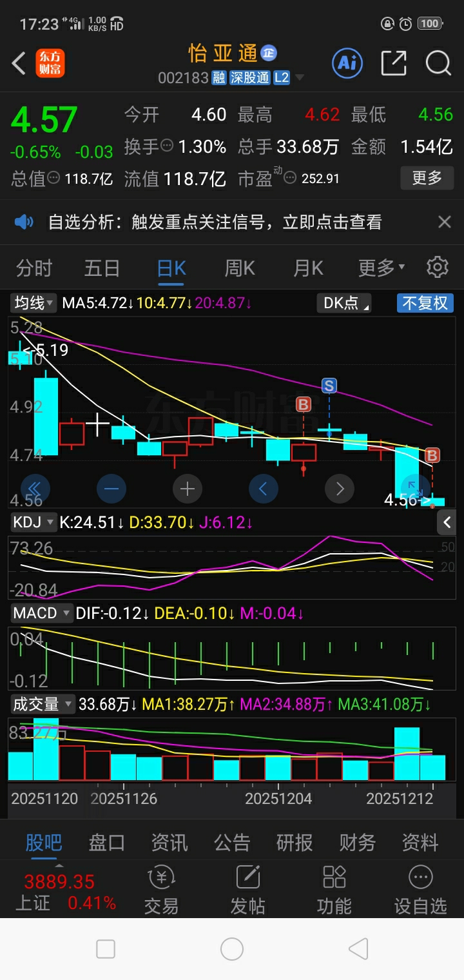The image size is (464, 980).
Task: Switch to 周K chart tab
Action: coord(239,268)
